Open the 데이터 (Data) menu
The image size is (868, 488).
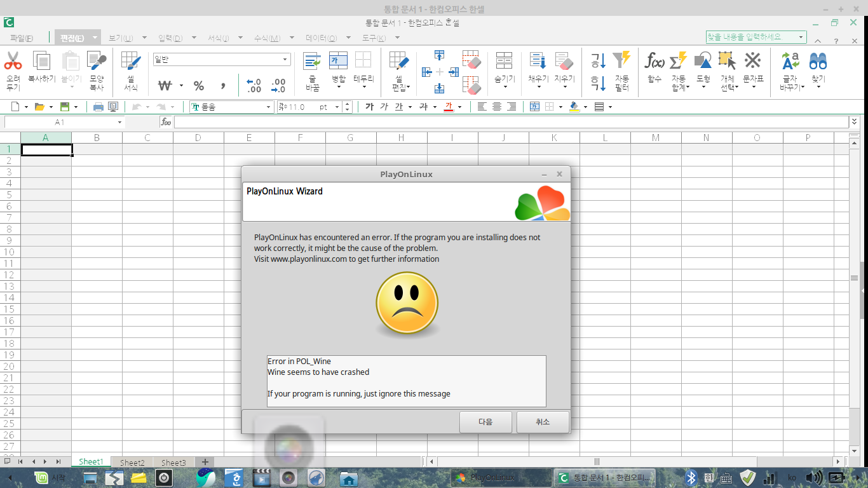(321, 38)
